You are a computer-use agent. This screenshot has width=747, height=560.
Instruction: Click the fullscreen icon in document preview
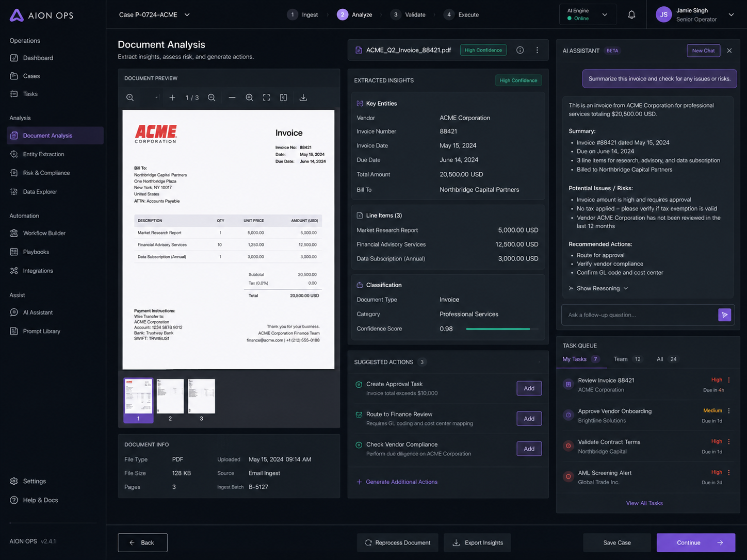point(266,97)
